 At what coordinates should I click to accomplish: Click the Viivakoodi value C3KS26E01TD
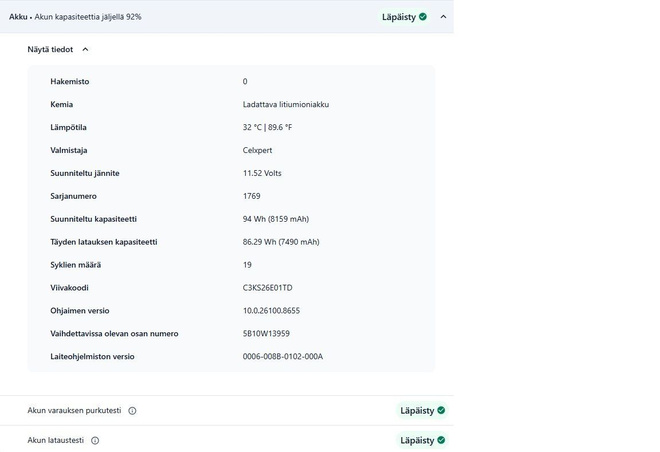(267, 288)
